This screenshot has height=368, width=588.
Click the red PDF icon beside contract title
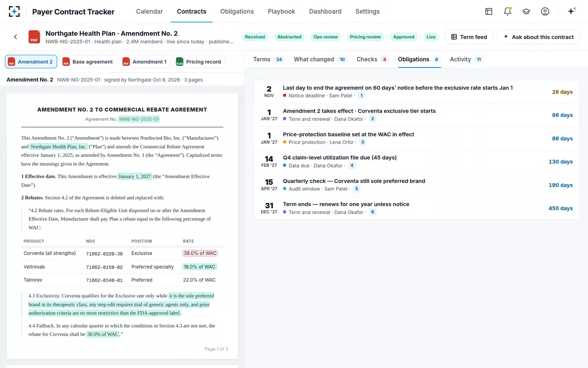pyautogui.click(x=34, y=37)
